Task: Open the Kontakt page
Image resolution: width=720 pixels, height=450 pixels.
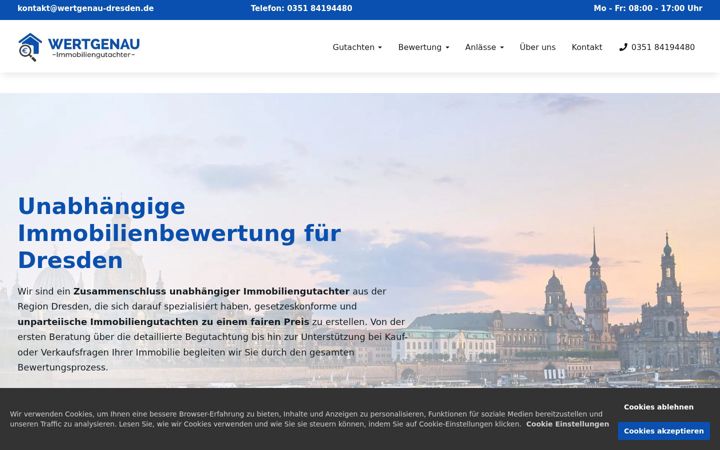Action: [586, 47]
